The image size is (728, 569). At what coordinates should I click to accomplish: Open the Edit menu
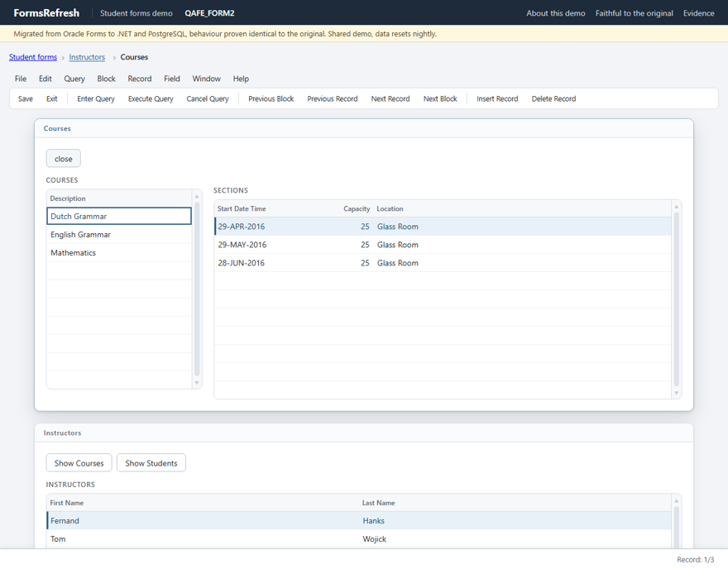coord(45,79)
